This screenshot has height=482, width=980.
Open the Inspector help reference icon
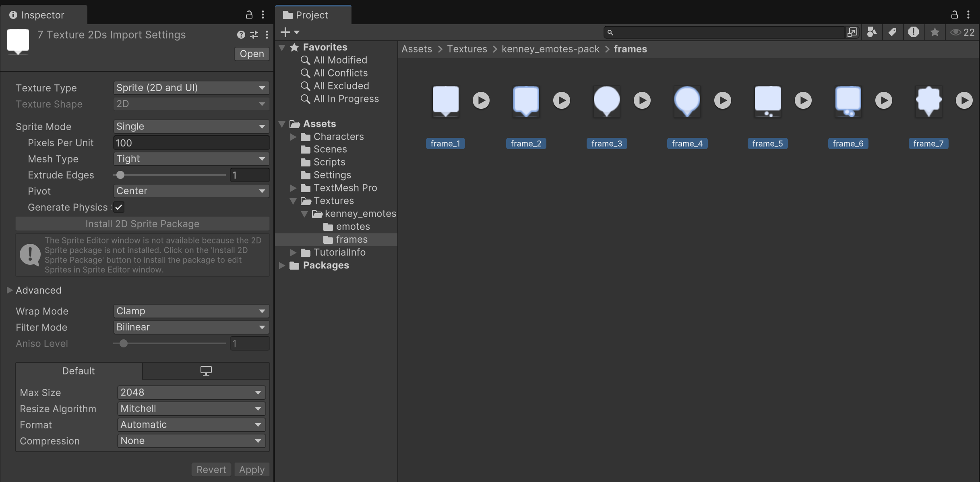(x=241, y=35)
